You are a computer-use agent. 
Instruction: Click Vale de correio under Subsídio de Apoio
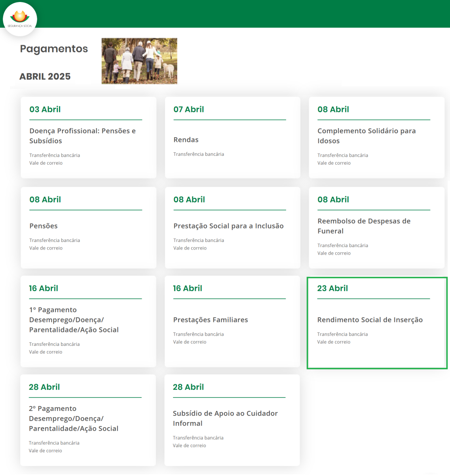(189, 446)
